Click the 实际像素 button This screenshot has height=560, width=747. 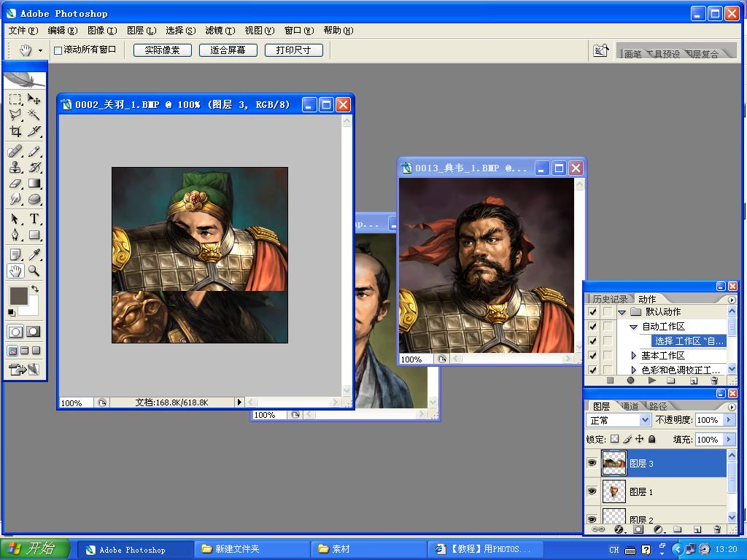point(162,50)
